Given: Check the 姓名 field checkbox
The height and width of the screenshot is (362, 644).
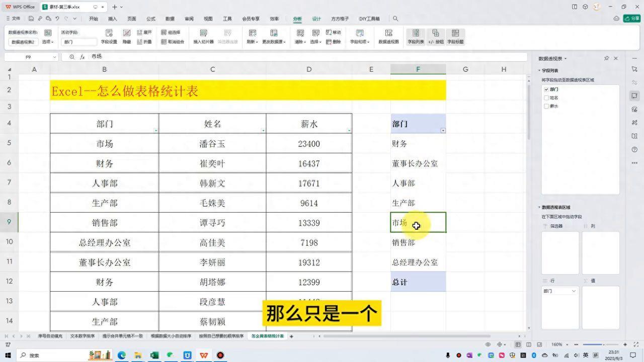Looking at the screenshot, I should coord(546,98).
